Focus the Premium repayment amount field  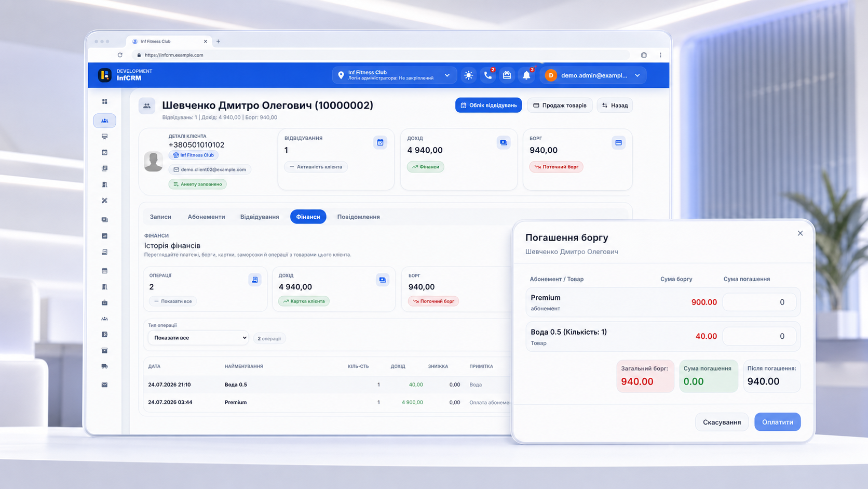759,302
